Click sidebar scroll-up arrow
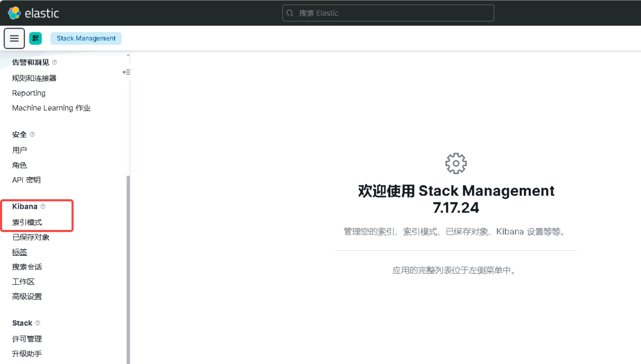The height and width of the screenshot is (364, 641). (x=128, y=55)
